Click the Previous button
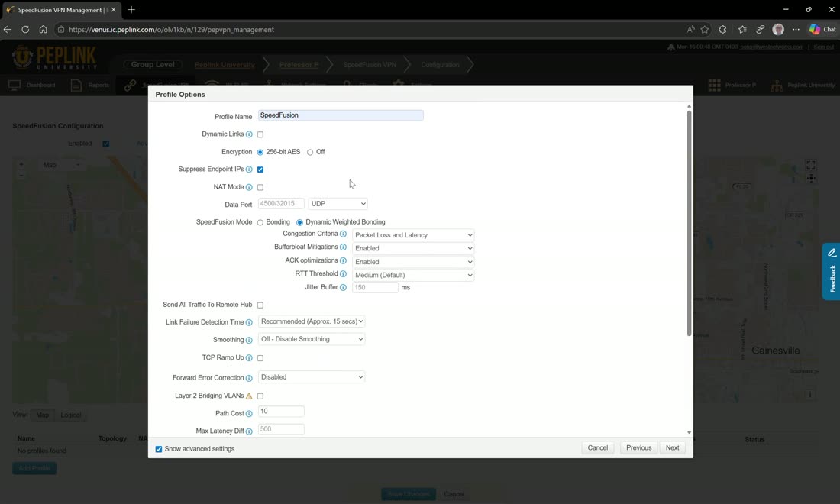The width and height of the screenshot is (840, 504). [x=638, y=447]
